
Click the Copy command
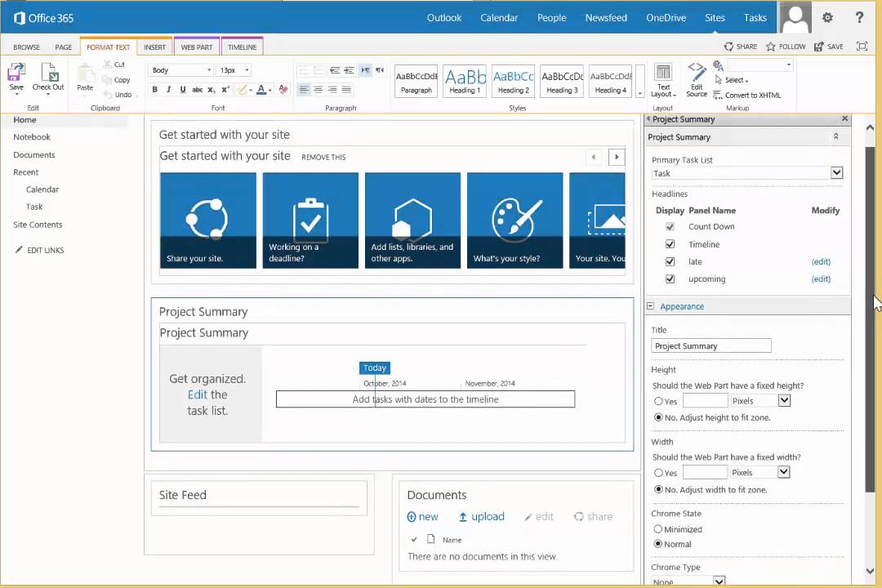(117, 80)
